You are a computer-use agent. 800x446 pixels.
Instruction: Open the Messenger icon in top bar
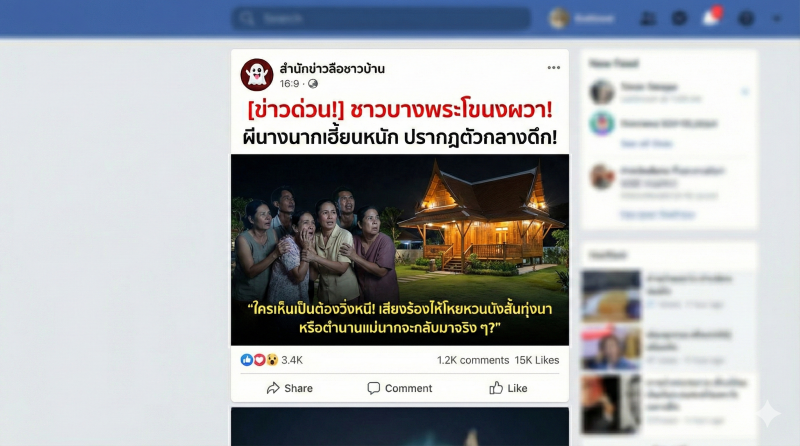coord(679,18)
